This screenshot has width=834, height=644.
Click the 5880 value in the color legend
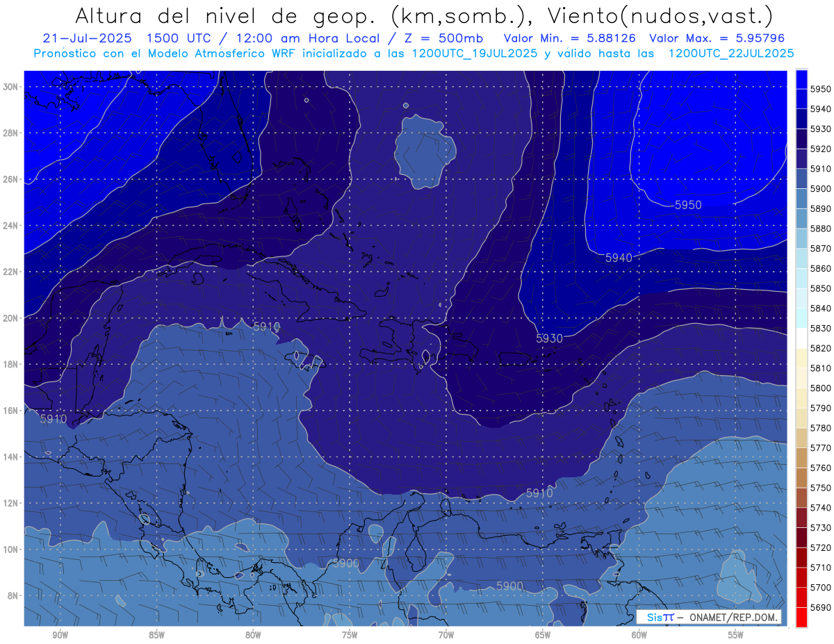tap(821, 229)
